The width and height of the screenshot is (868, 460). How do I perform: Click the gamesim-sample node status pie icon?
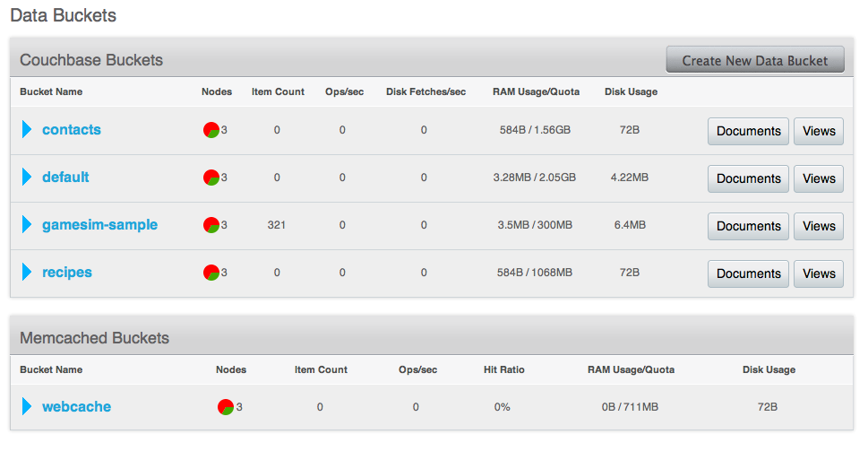(211, 225)
